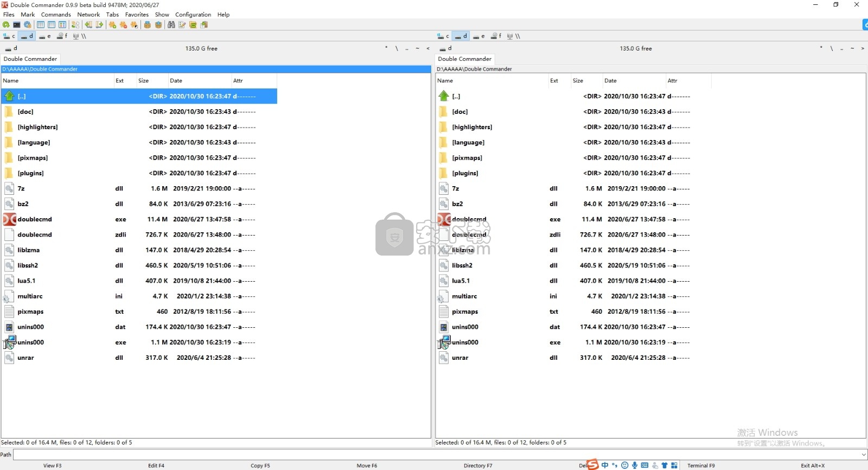The height and width of the screenshot is (470, 868).
Task: Open the left panel drive list button 'd'
Action: click(x=11, y=48)
